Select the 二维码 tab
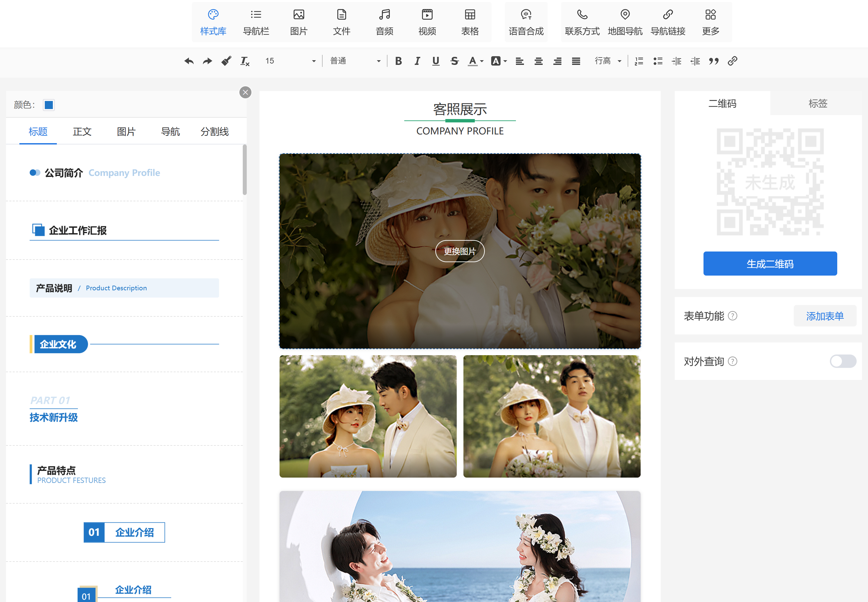 click(723, 103)
